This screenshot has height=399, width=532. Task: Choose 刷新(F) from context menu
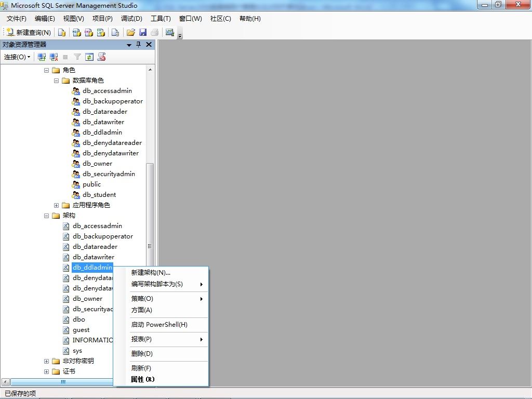point(161,368)
